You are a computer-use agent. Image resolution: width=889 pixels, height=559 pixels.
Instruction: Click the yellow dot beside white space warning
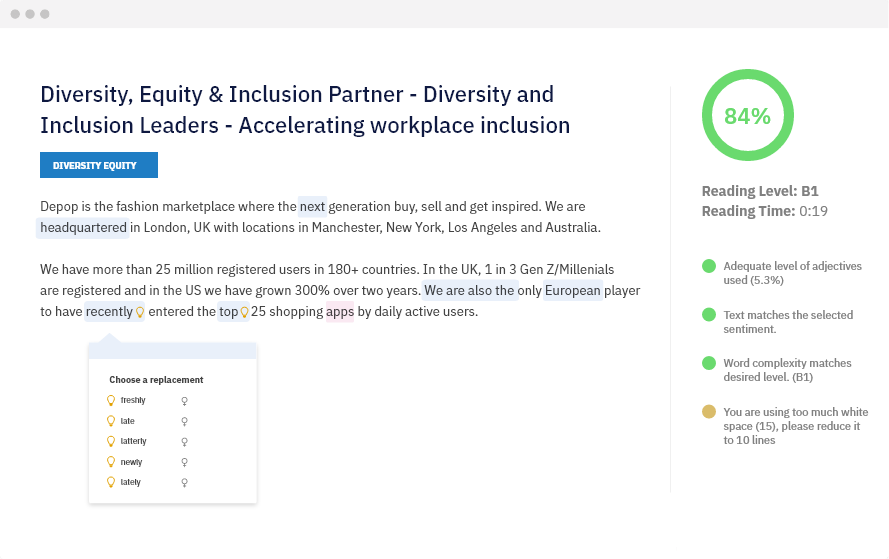[x=709, y=412]
